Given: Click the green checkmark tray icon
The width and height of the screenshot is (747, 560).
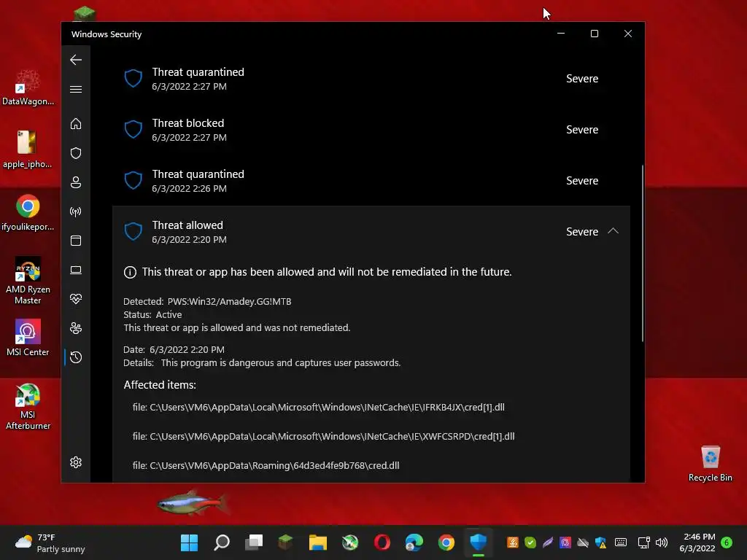Looking at the screenshot, I should (530, 542).
